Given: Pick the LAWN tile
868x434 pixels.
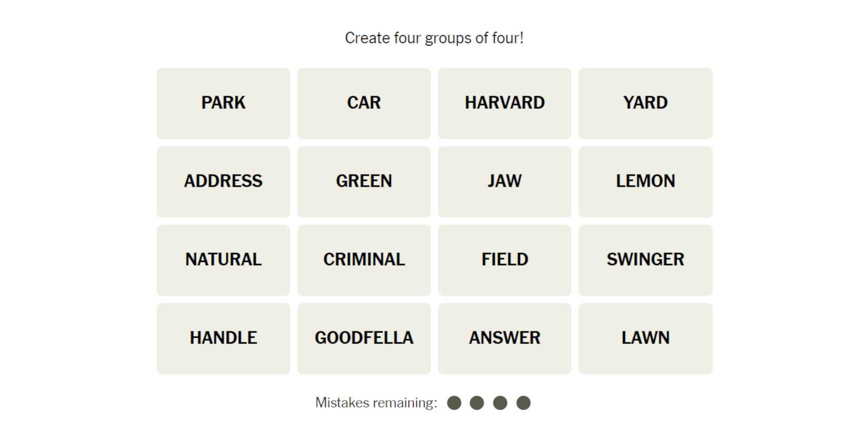Looking at the screenshot, I should pyautogui.click(x=645, y=338).
